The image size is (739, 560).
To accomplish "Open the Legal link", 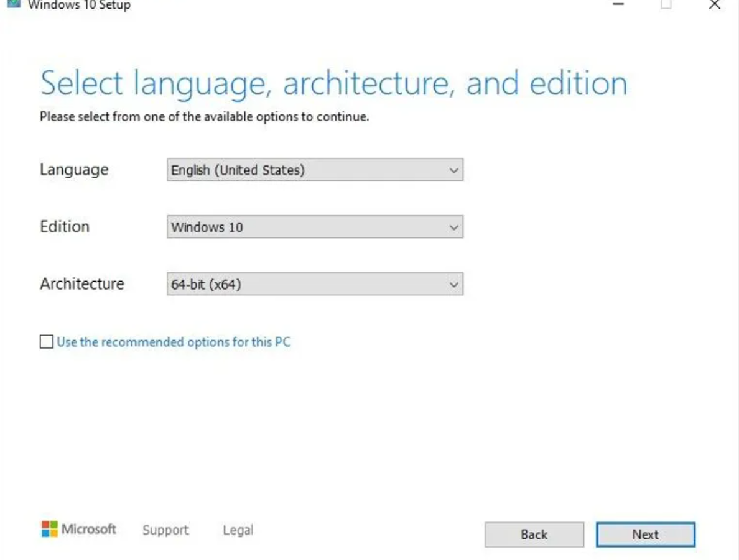I will point(238,530).
